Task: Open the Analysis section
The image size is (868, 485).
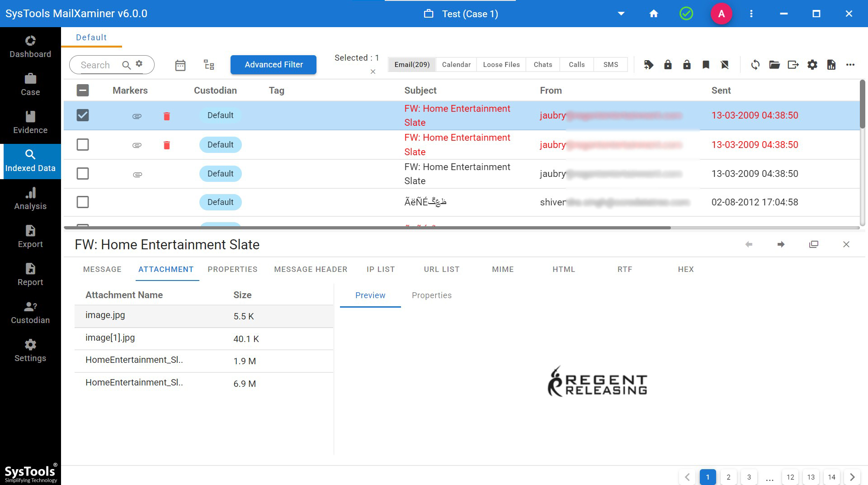Action: (30, 199)
